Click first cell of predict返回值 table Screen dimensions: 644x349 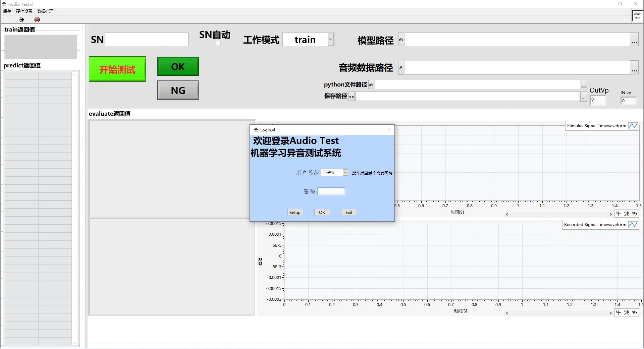tap(21, 76)
